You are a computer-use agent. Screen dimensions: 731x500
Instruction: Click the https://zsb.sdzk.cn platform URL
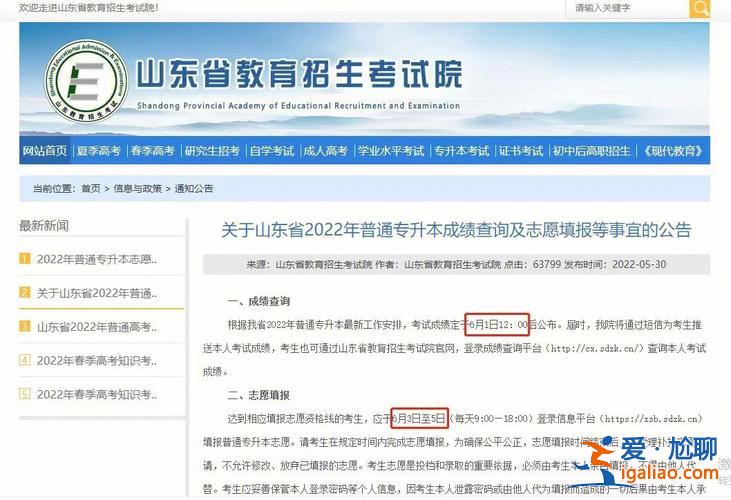653,418
